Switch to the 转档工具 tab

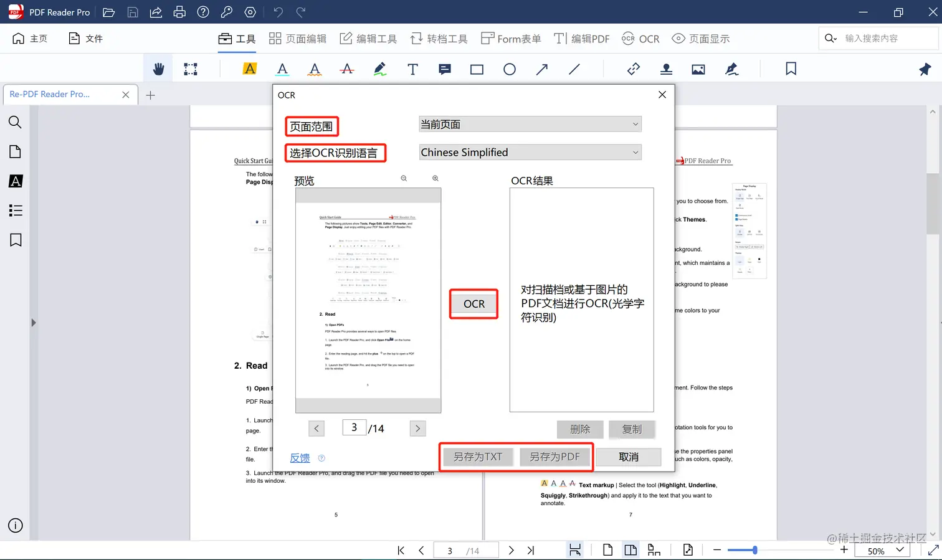[x=439, y=39]
